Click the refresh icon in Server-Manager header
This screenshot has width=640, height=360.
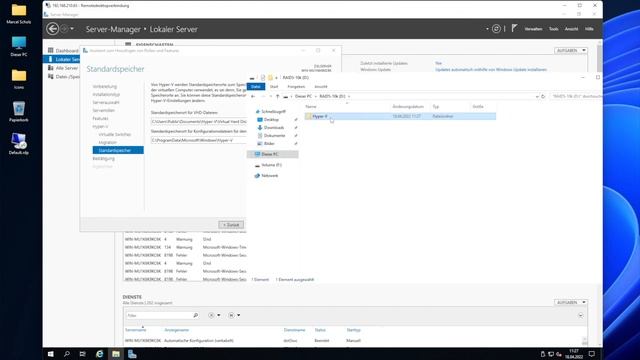[496, 29]
